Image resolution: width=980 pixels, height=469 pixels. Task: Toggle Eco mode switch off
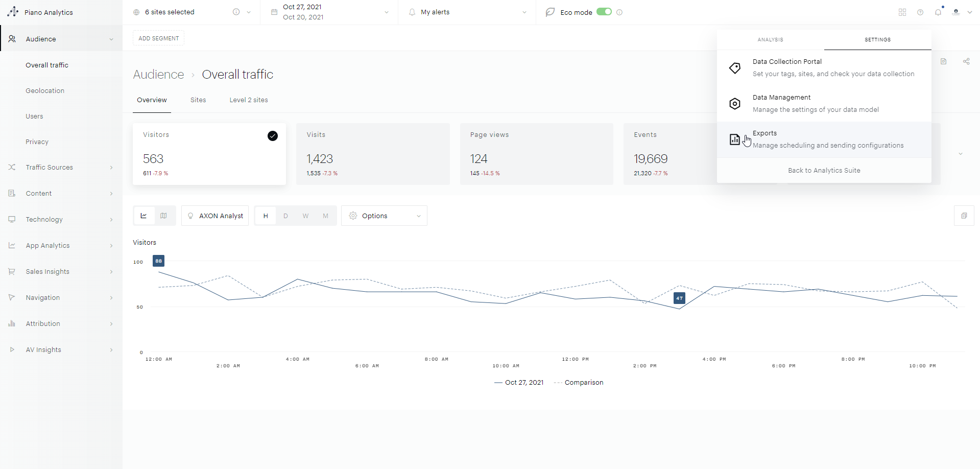coord(604,12)
